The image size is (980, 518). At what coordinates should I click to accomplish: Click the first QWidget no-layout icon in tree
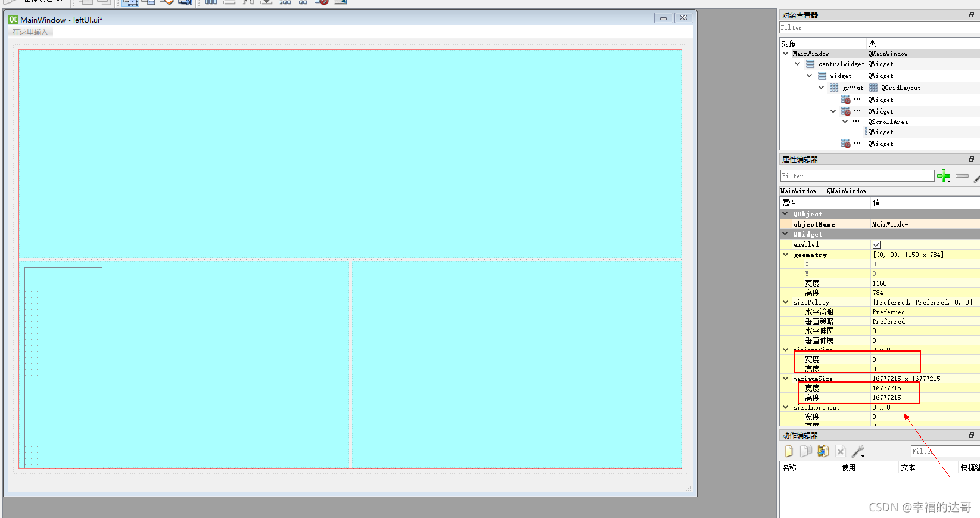point(846,100)
